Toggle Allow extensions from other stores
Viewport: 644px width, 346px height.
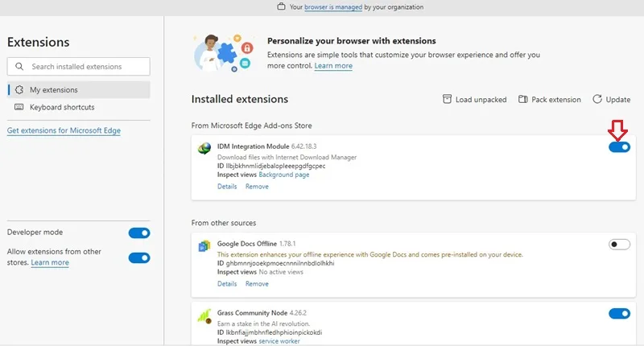pyautogui.click(x=139, y=257)
